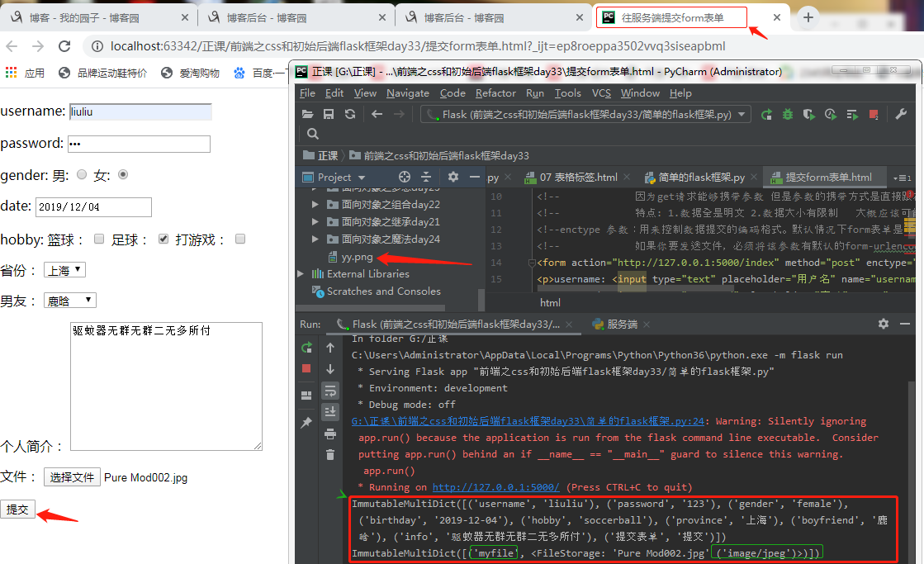Open the Chrome apps shortcut
The width and height of the screenshot is (924, 564).
tap(25, 73)
